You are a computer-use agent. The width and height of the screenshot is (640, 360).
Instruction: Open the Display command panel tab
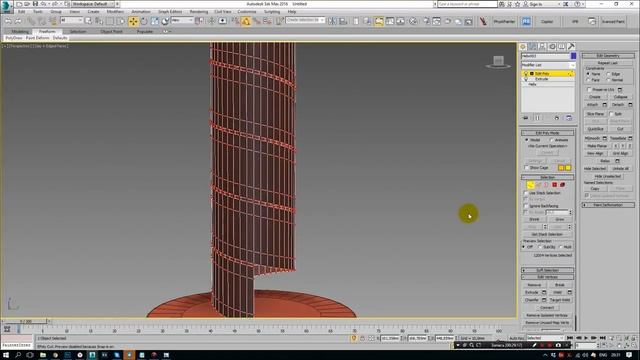(562, 47)
